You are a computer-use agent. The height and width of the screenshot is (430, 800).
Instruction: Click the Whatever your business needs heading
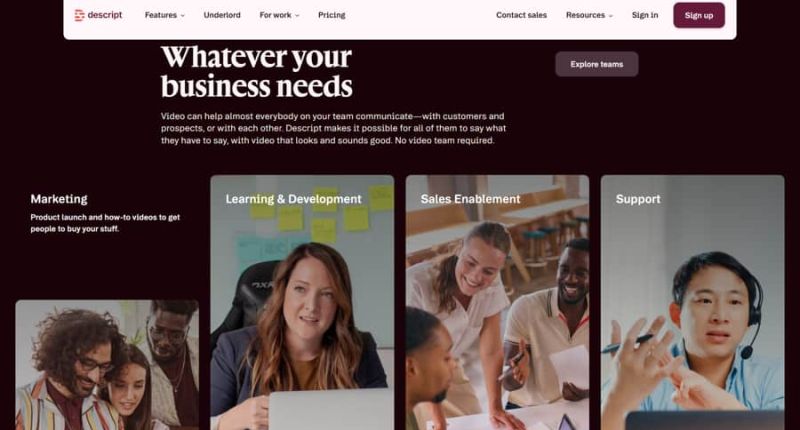[x=257, y=71]
